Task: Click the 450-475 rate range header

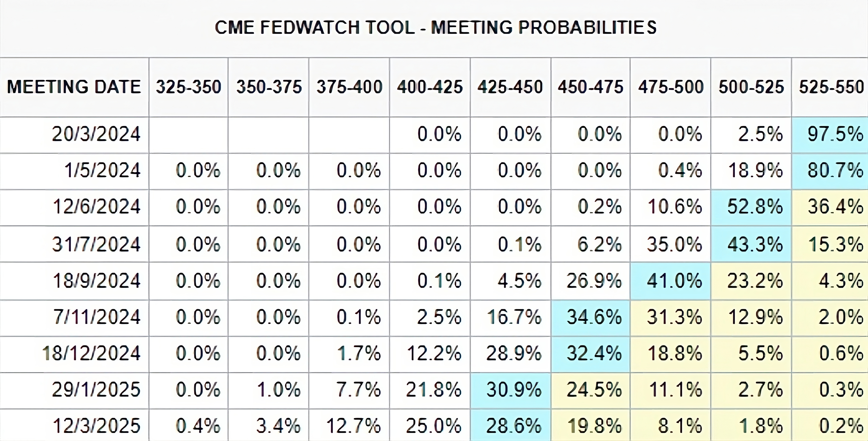Action: pyautogui.click(x=590, y=87)
